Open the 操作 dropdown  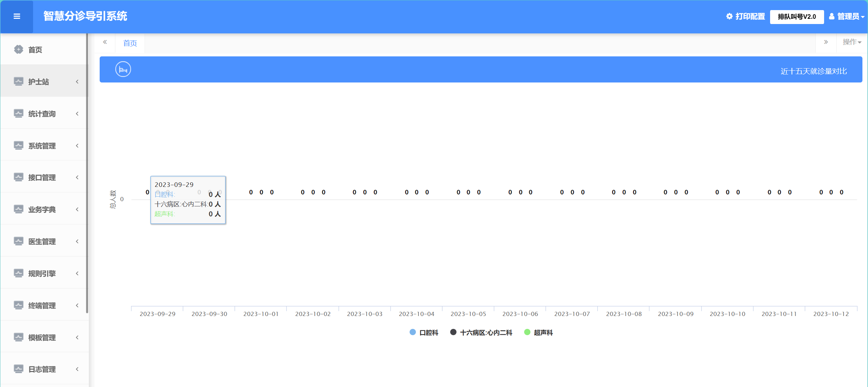coord(852,42)
